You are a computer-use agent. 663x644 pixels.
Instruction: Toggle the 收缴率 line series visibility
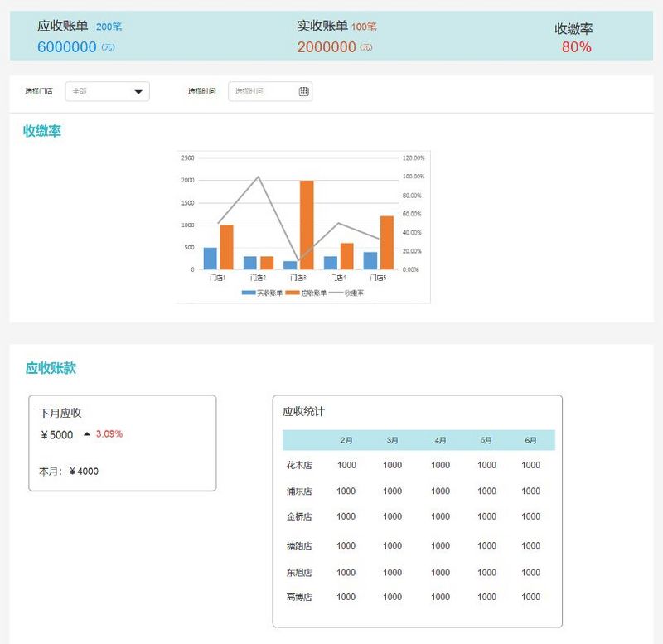click(x=348, y=294)
